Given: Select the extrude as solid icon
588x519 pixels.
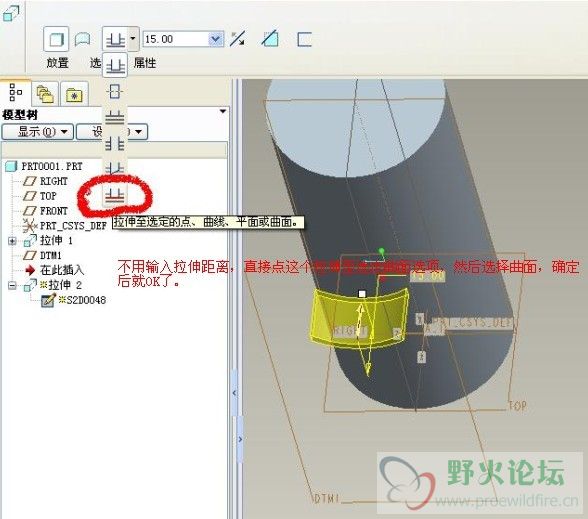Looking at the screenshot, I should point(56,39).
